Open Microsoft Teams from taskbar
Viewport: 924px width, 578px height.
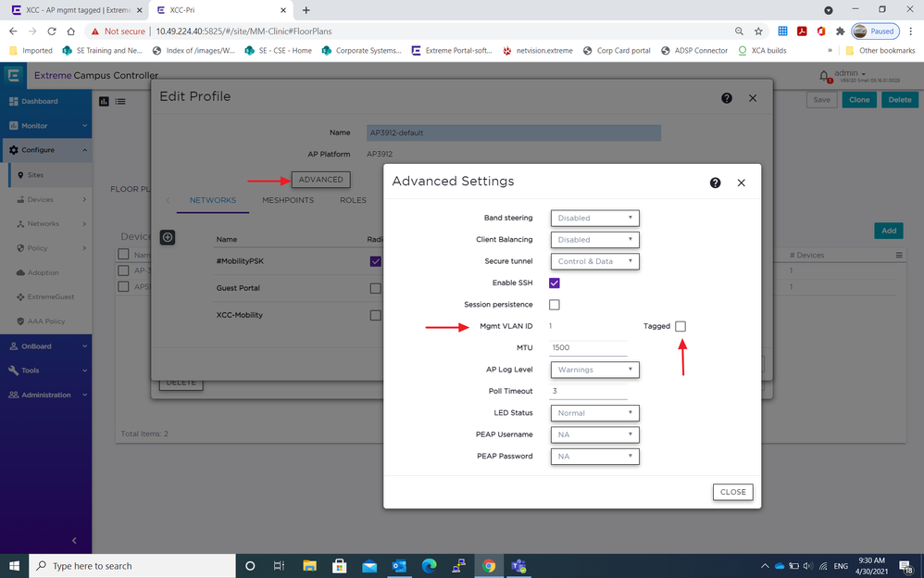[x=518, y=566]
